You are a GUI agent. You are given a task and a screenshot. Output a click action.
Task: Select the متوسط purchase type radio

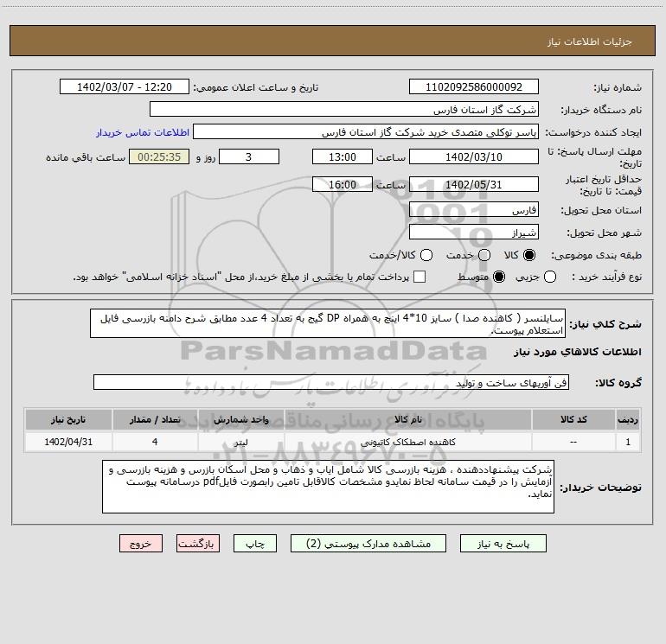[x=499, y=277]
